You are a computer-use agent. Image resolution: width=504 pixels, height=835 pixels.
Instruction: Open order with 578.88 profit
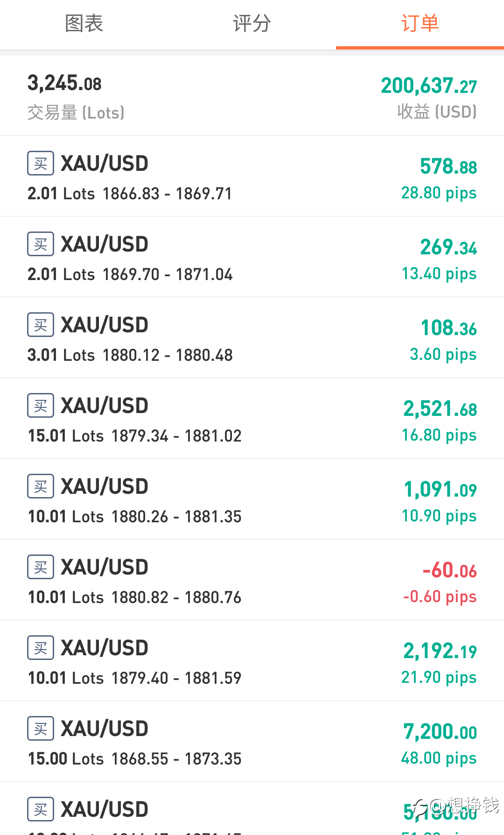tap(252, 177)
